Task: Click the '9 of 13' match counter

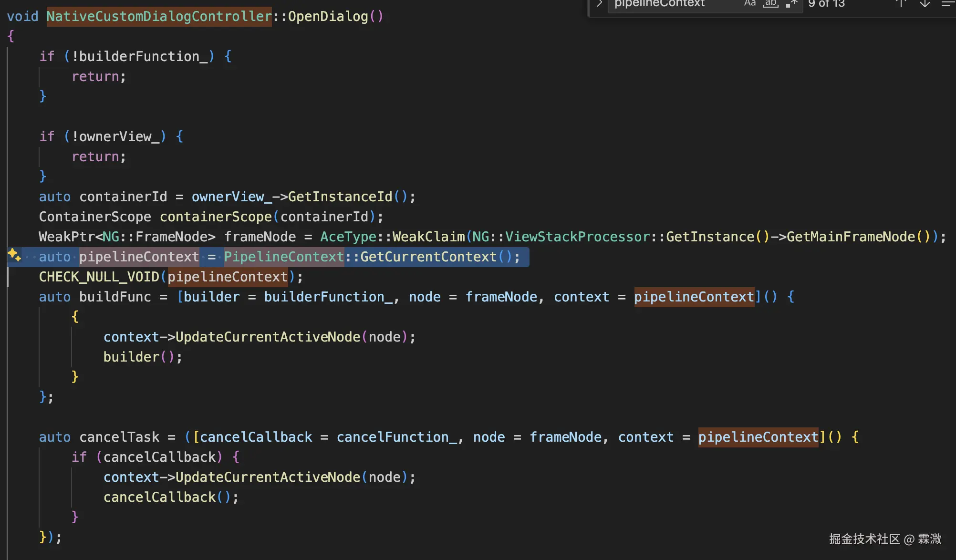Action: [x=826, y=4]
